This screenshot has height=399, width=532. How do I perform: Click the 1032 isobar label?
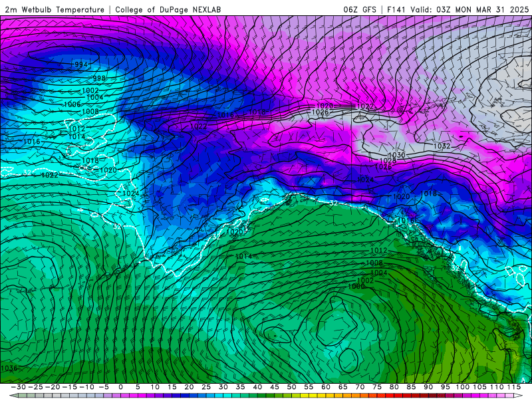[442, 146]
